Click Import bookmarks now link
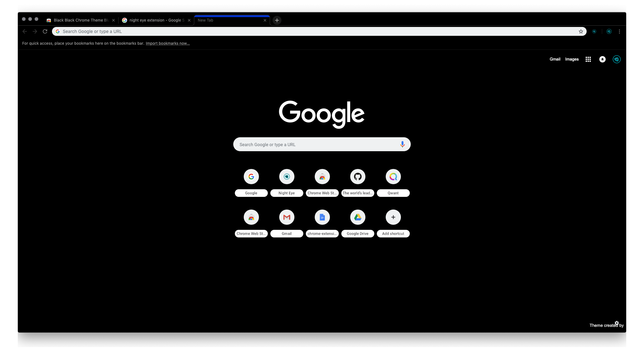 click(167, 43)
